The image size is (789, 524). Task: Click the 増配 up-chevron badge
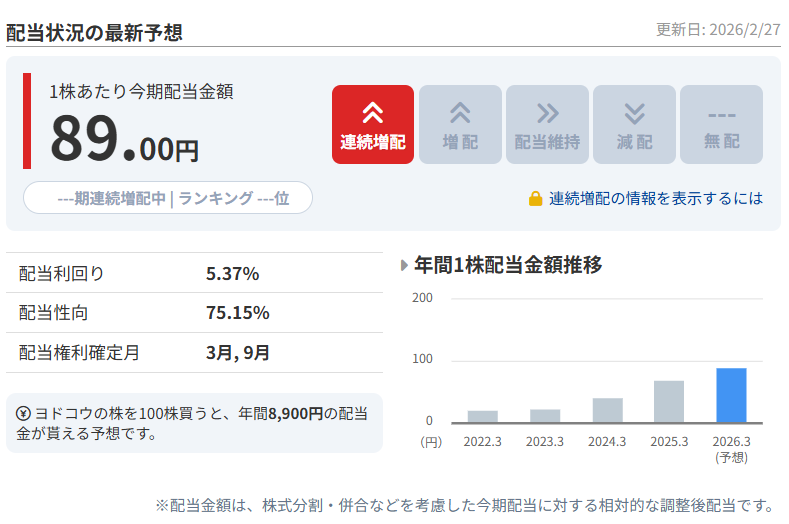click(460, 125)
